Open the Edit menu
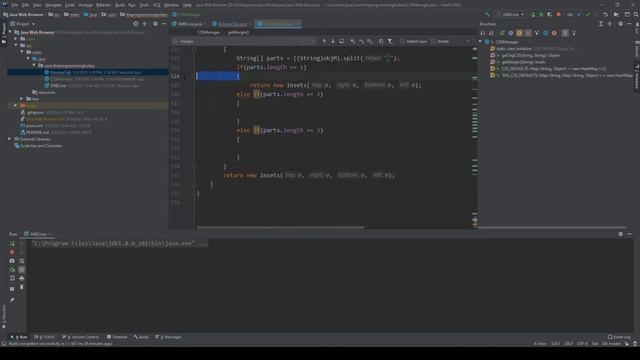 point(25,5)
